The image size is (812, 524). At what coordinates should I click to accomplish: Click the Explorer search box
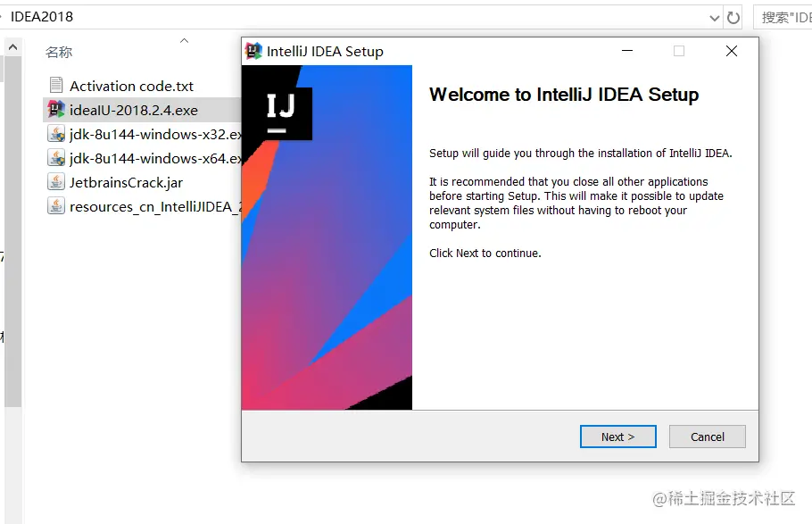[783, 18]
